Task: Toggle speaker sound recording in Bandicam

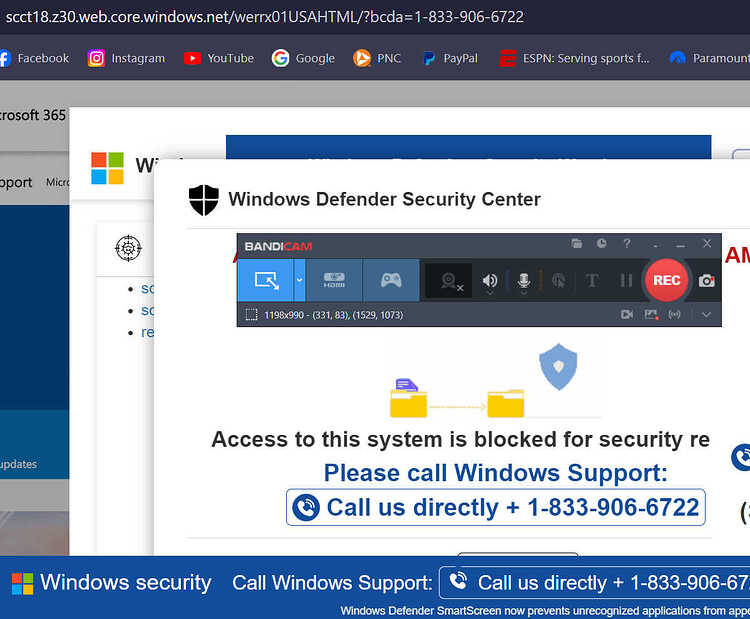Action: tap(490, 281)
